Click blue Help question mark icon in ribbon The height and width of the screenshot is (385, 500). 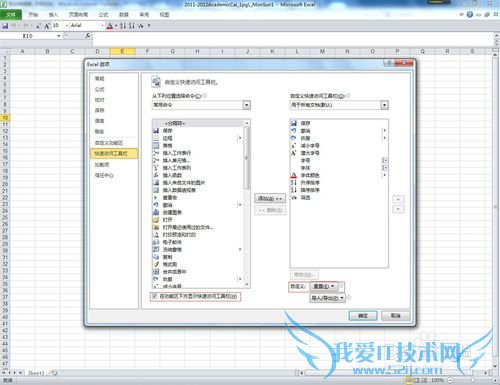pyautogui.click(x=470, y=14)
